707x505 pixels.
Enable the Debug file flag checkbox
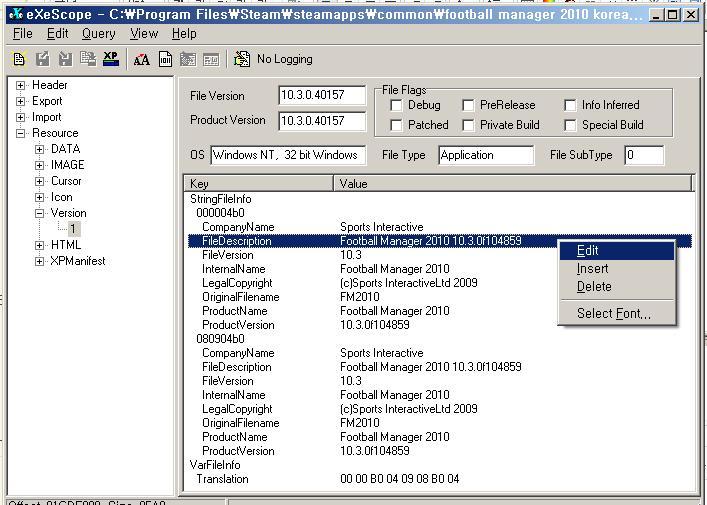tap(397, 105)
